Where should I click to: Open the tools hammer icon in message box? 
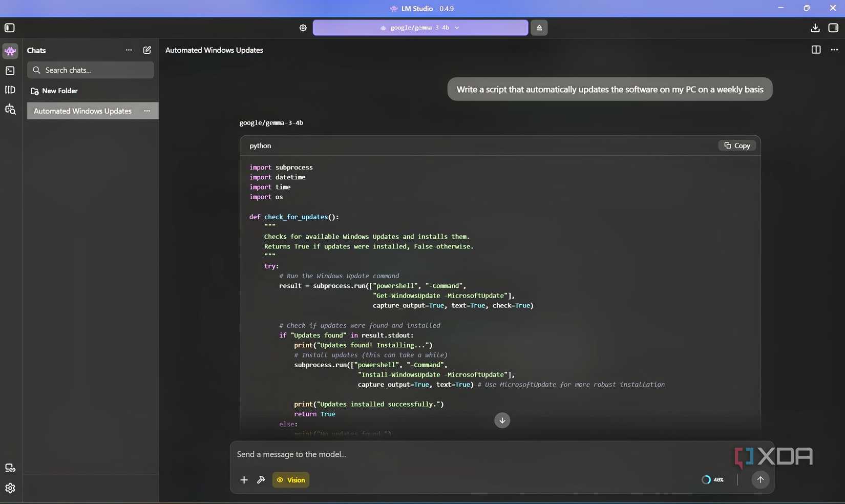[261, 480]
